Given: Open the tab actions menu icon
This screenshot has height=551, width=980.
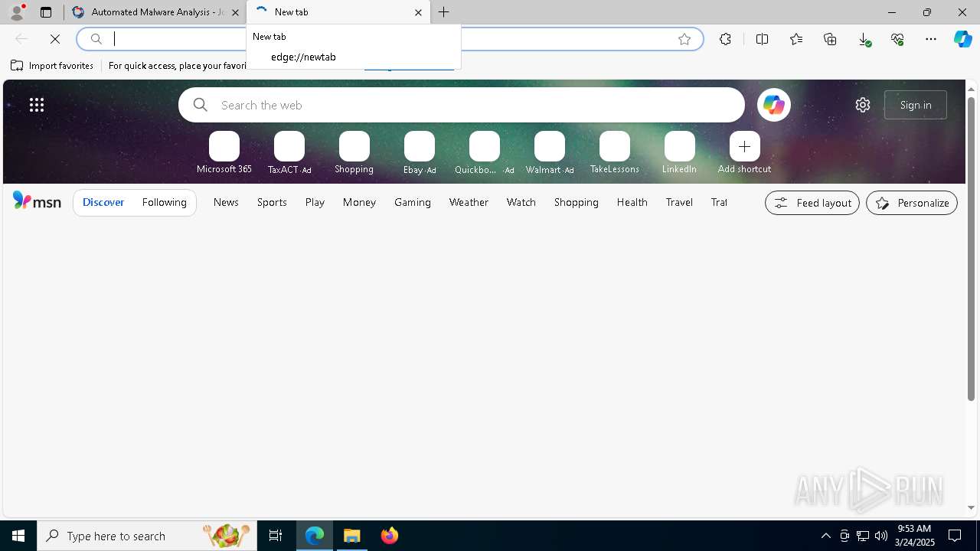Looking at the screenshot, I should (46, 12).
